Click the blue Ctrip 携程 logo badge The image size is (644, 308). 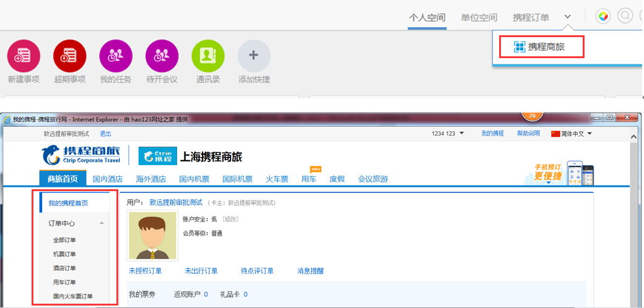pyautogui.click(x=158, y=156)
